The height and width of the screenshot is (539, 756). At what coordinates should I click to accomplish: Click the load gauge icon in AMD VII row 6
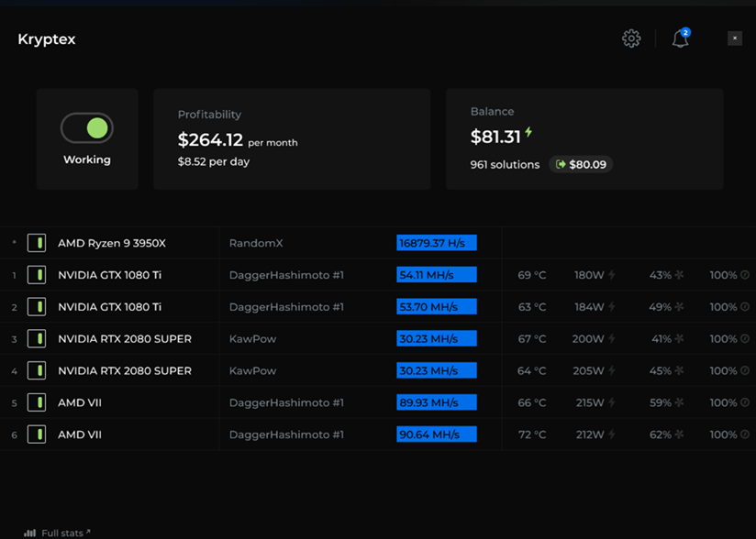[x=745, y=434]
